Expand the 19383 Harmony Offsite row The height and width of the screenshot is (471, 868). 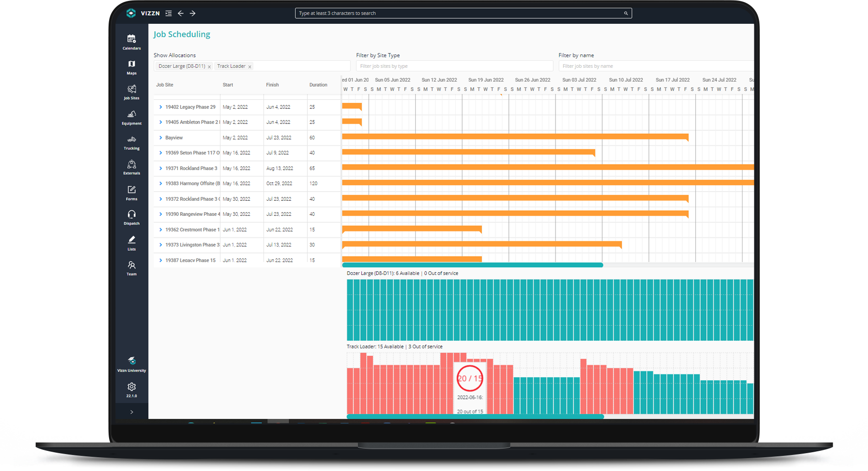pyautogui.click(x=160, y=183)
